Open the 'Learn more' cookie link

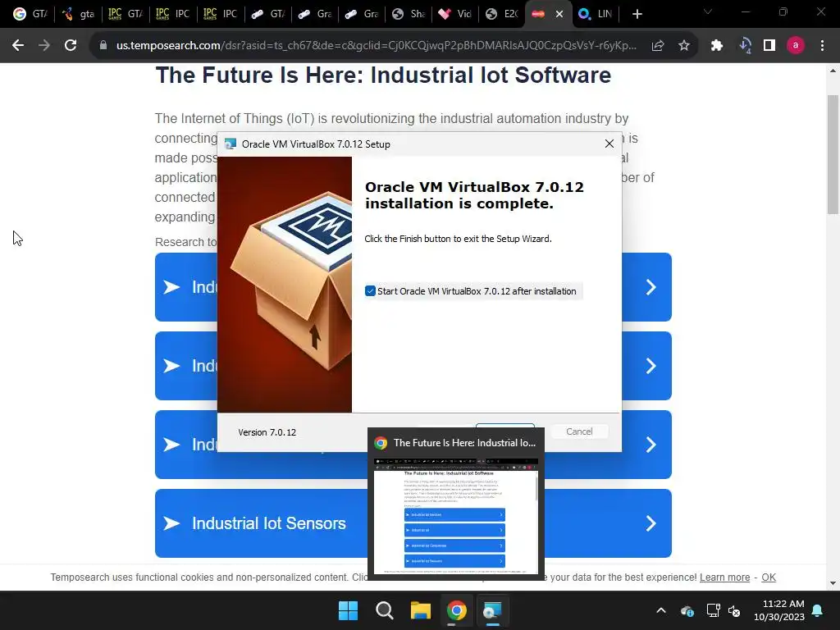[x=724, y=577]
